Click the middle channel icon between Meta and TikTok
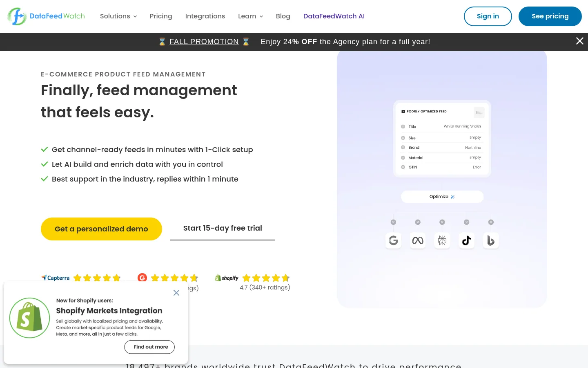The height and width of the screenshot is (368, 588). click(442, 240)
